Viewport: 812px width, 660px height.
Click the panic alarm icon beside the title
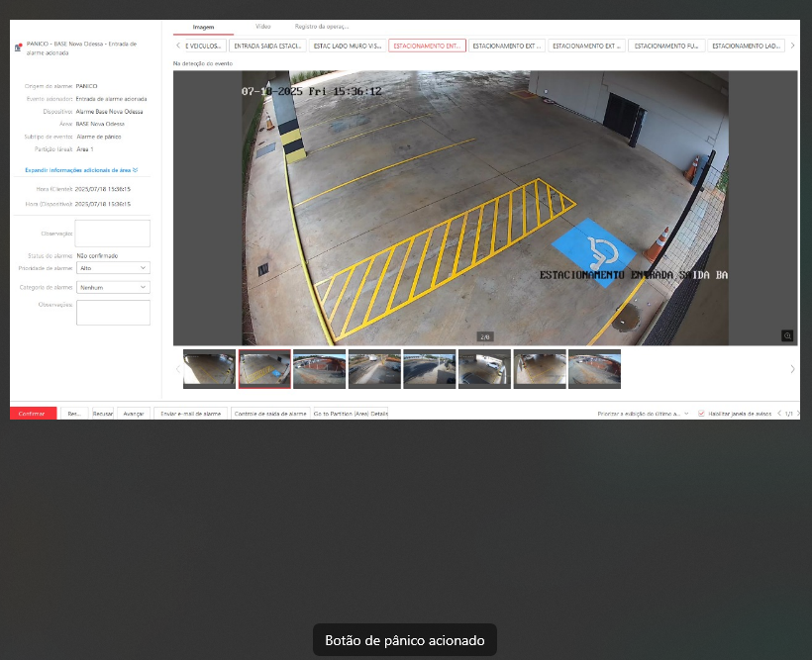[18, 47]
